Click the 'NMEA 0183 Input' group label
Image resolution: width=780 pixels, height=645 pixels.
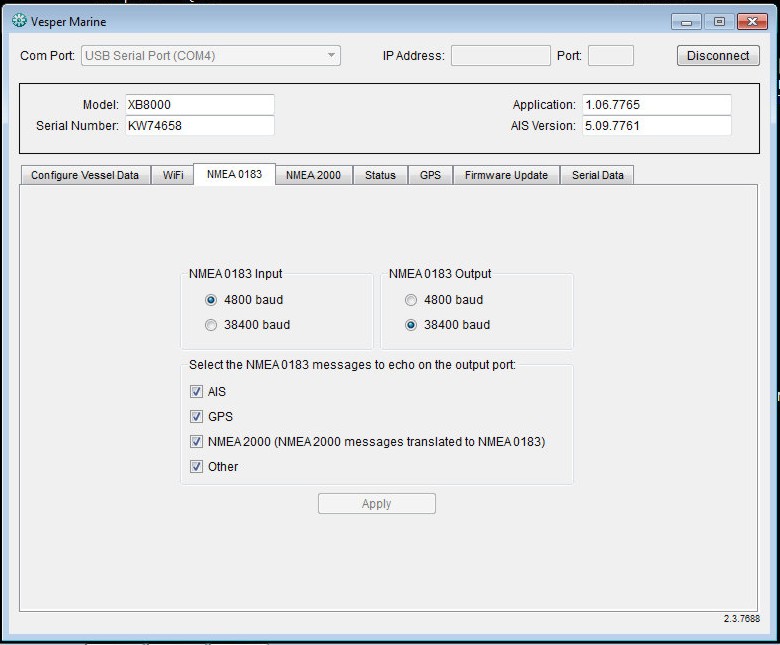tap(235, 274)
